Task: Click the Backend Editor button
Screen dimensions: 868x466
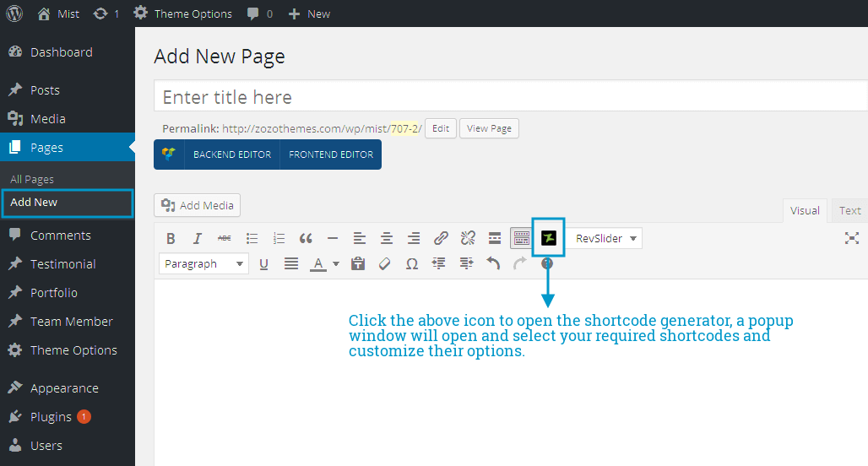Action: click(x=232, y=154)
